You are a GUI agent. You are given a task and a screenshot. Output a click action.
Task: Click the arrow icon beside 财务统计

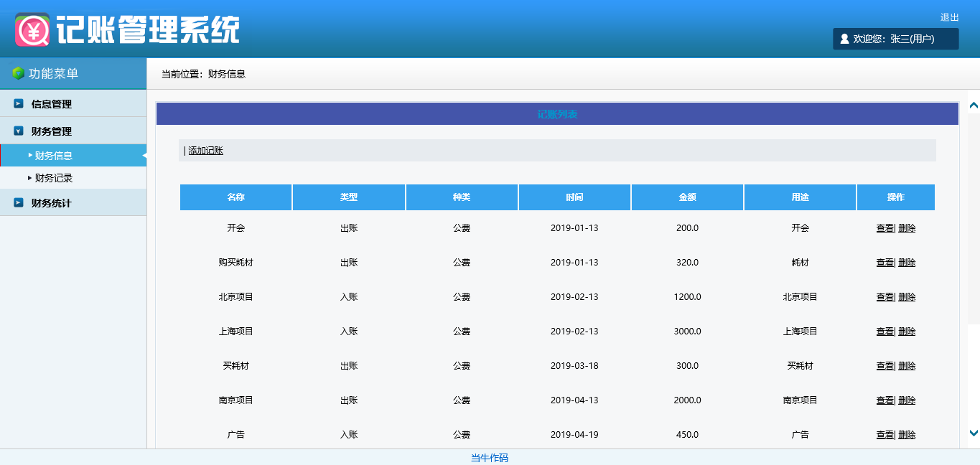[19, 203]
